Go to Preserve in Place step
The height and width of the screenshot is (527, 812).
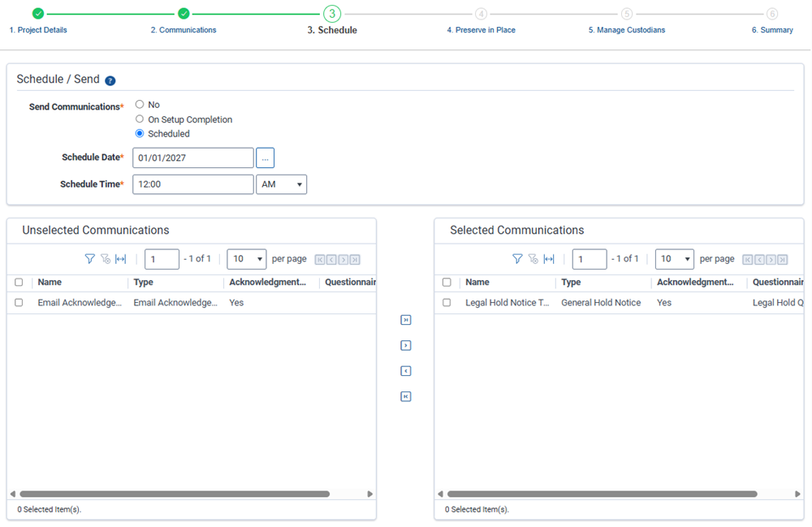(481, 30)
